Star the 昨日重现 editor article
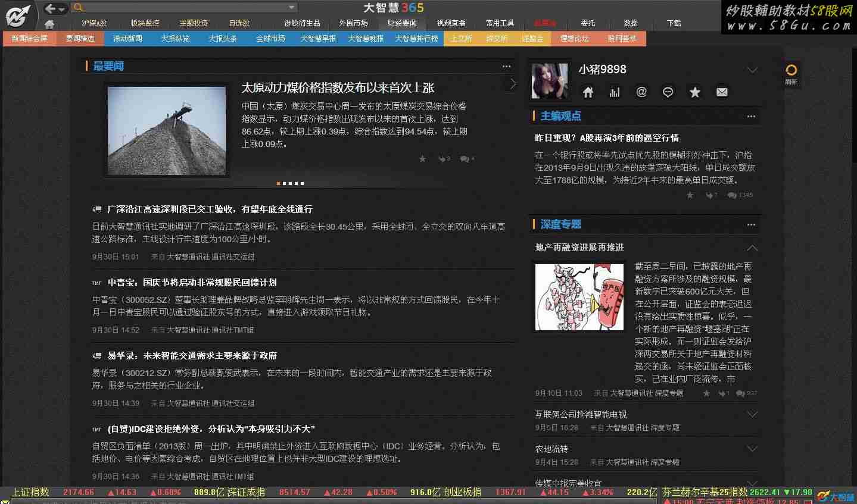This screenshot has height=504, width=857. [690, 195]
